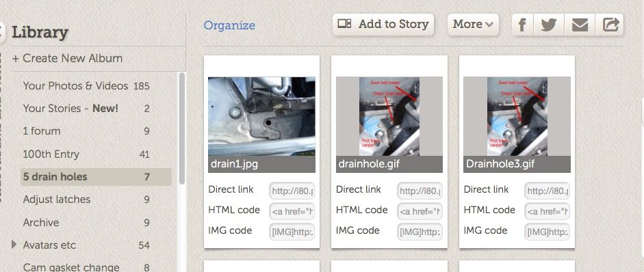Viewport: 644px width, 272px height.
Task: Open the Archive album
Action: coord(86,222)
